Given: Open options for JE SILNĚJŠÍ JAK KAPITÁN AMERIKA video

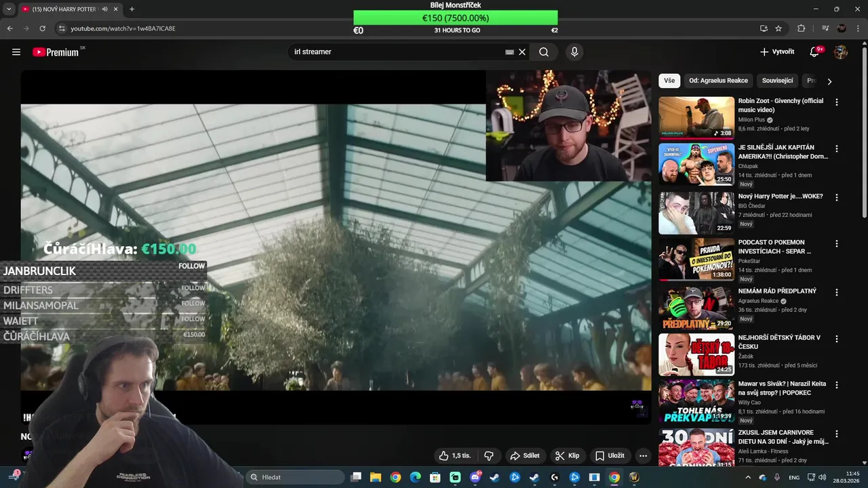Looking at the screenshot, I should (836, 148).
